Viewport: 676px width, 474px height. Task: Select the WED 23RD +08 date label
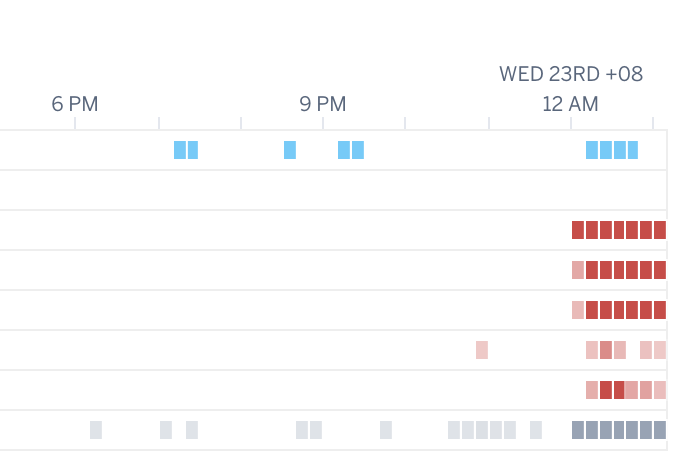coord(571,74)
